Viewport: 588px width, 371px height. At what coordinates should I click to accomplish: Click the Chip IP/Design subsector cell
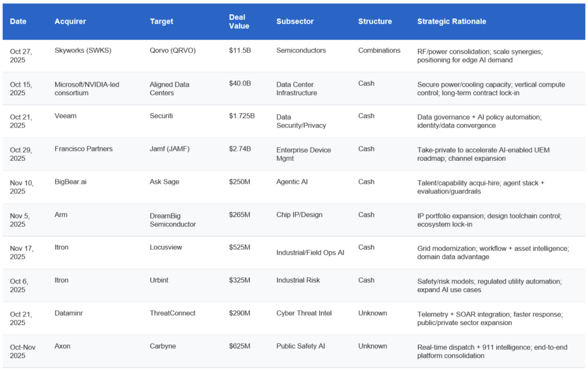coord(299,215)
